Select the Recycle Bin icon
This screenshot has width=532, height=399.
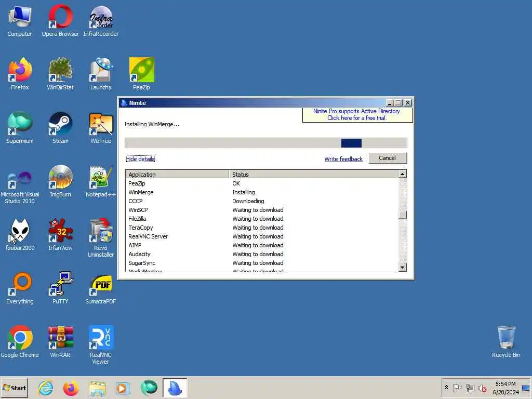[x=506, y=342]
